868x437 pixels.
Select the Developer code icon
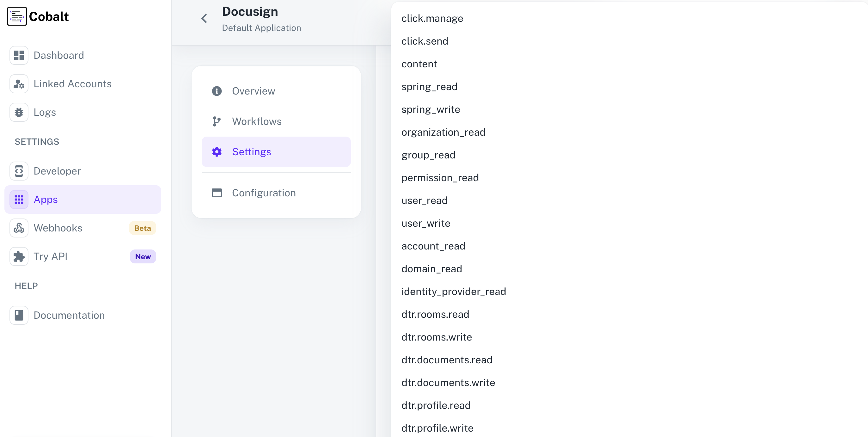[19, 171]
